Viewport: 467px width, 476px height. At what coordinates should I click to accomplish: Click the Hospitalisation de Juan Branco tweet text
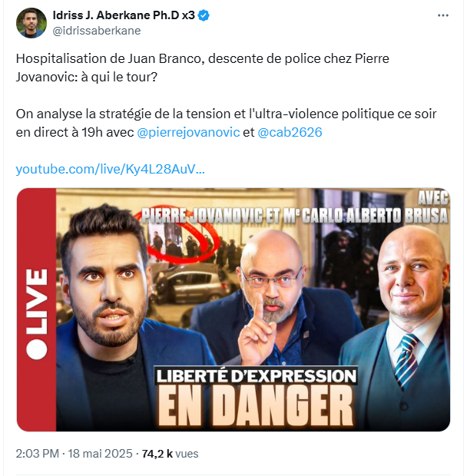pyautogui.click(x=109, y=58)
